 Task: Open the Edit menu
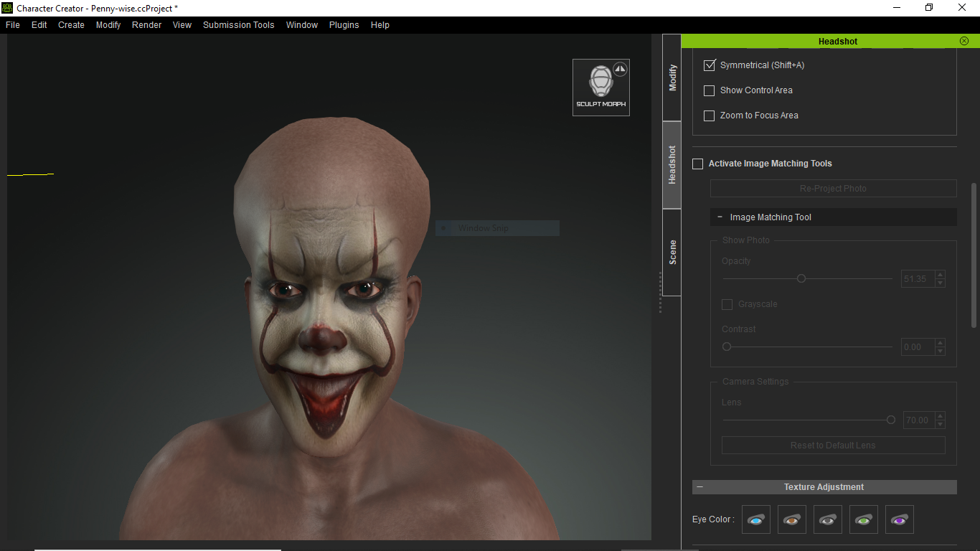tap(39, 24)
